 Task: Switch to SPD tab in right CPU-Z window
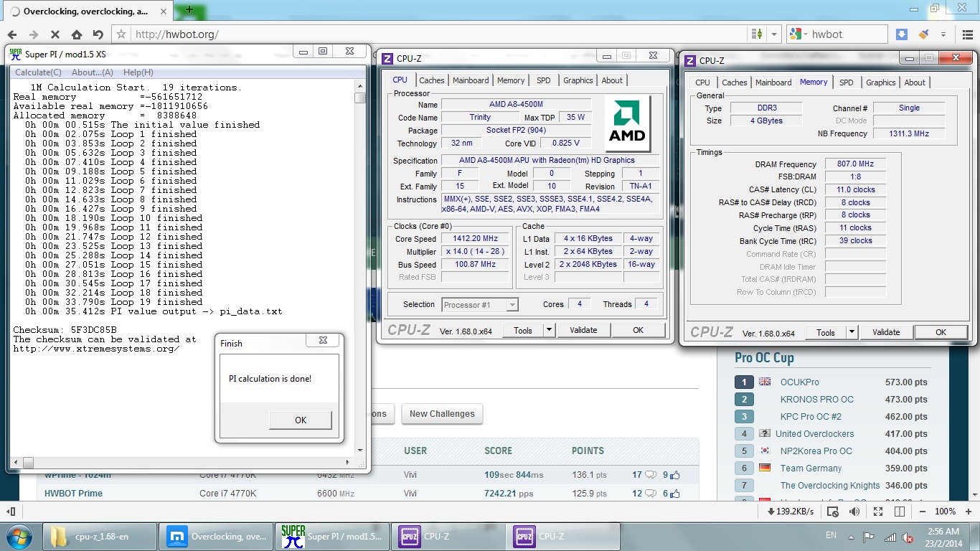tap(847, 83)
